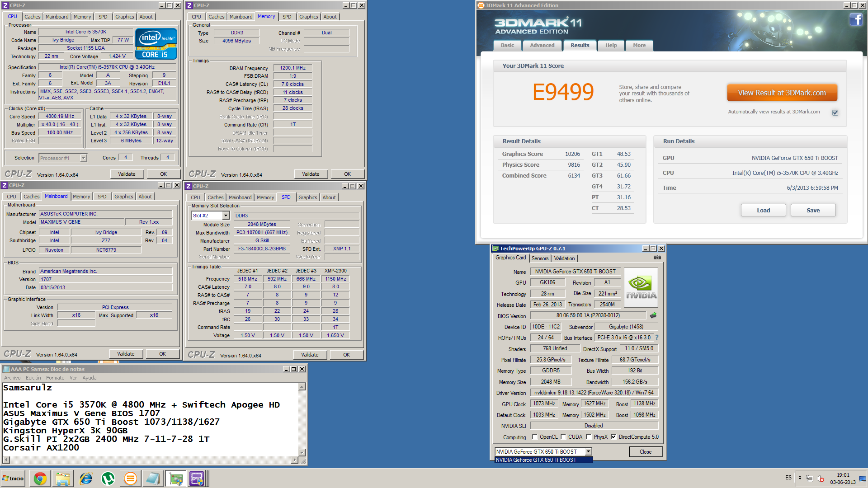Image resolution: width=868 pixels, height=488 pixels.
Task: Click the NVIDIA logo in GPU-Z
Action: point(641,287)
